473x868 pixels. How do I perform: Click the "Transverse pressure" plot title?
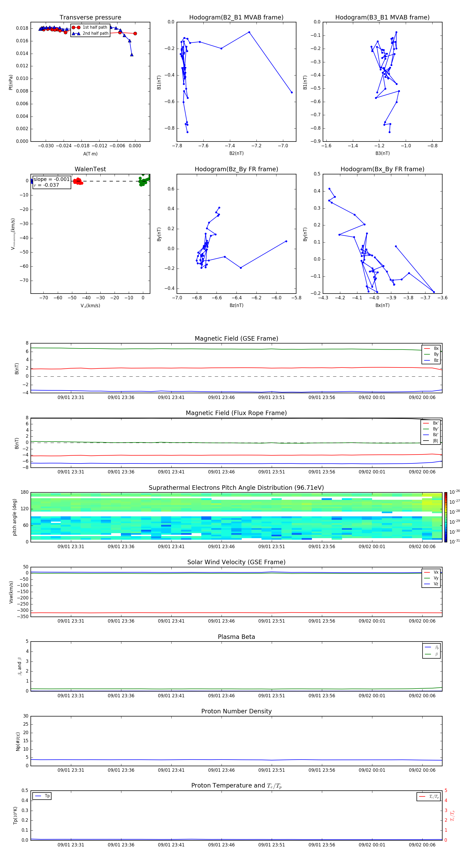pos(90,18)
